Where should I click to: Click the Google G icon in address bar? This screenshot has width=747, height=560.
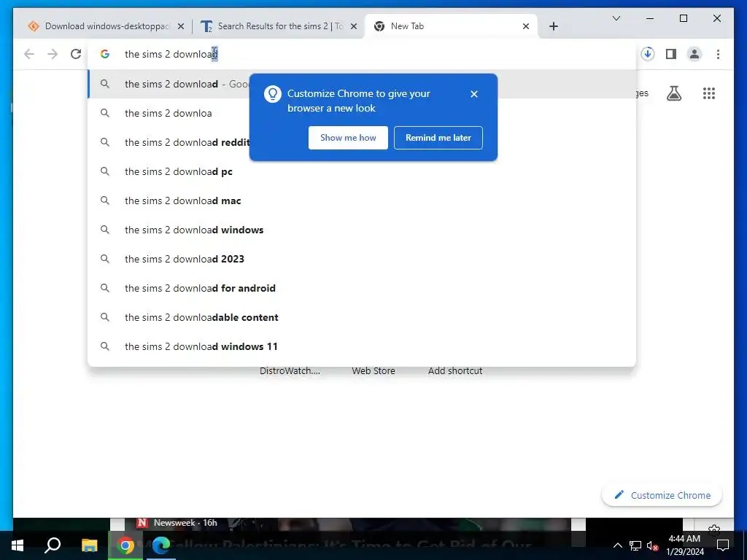(x=105, y=54)
